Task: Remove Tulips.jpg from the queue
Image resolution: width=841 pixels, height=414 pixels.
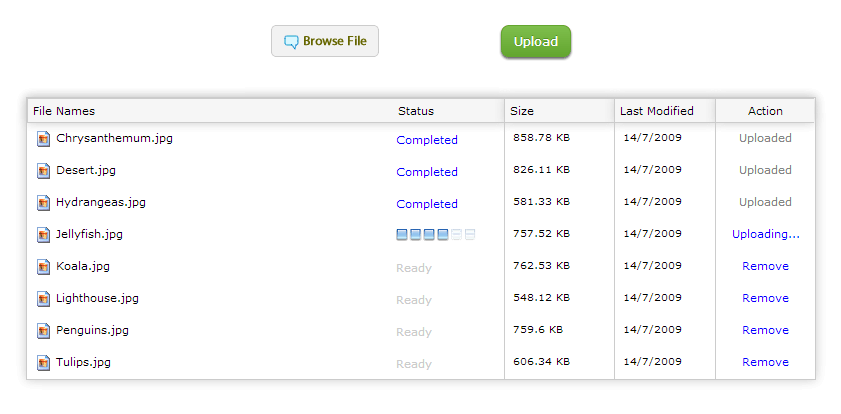Action: coord(765,363)
